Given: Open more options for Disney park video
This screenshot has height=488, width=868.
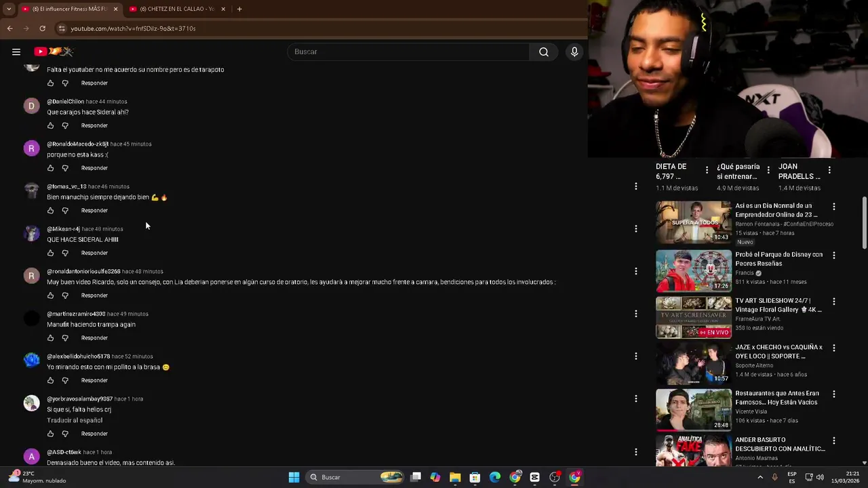Looking at the screenshot, I should (834, 256).
